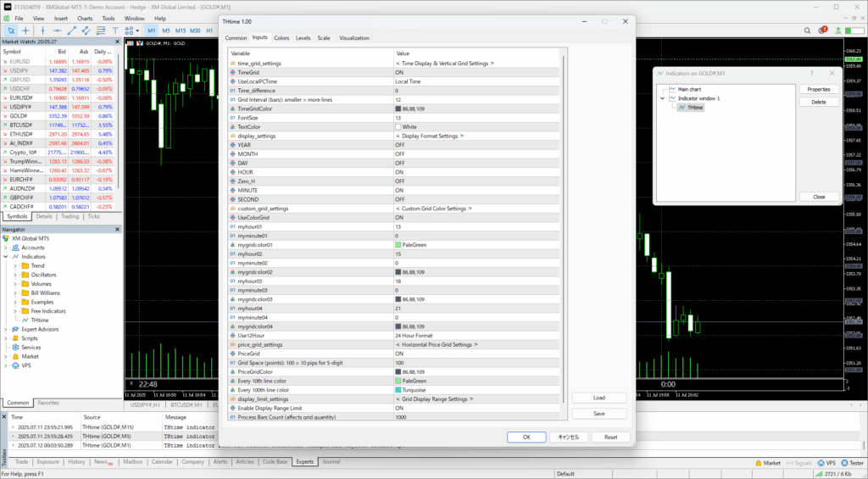Click Properties in Indicators window

point(819,89)
